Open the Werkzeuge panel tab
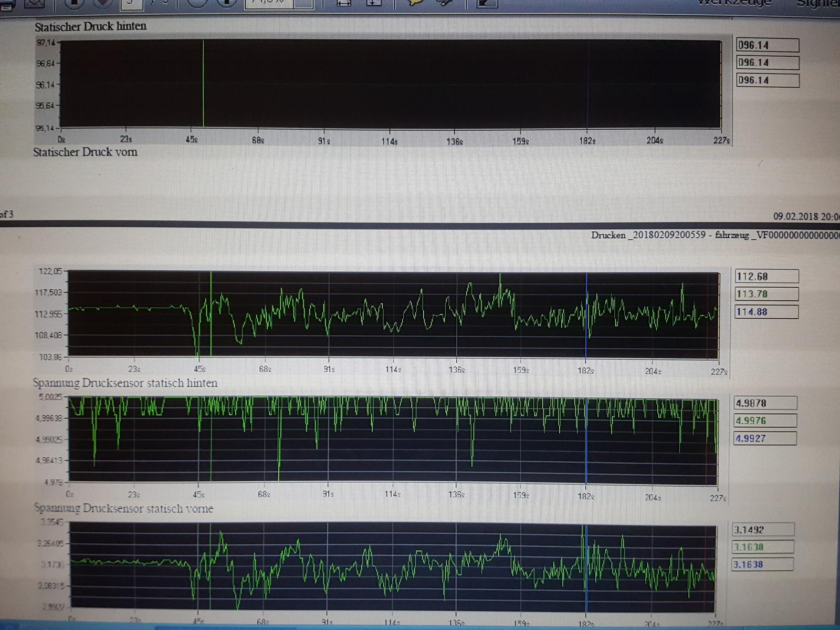Viewport: 840px width, 630px height. (734, 3)
